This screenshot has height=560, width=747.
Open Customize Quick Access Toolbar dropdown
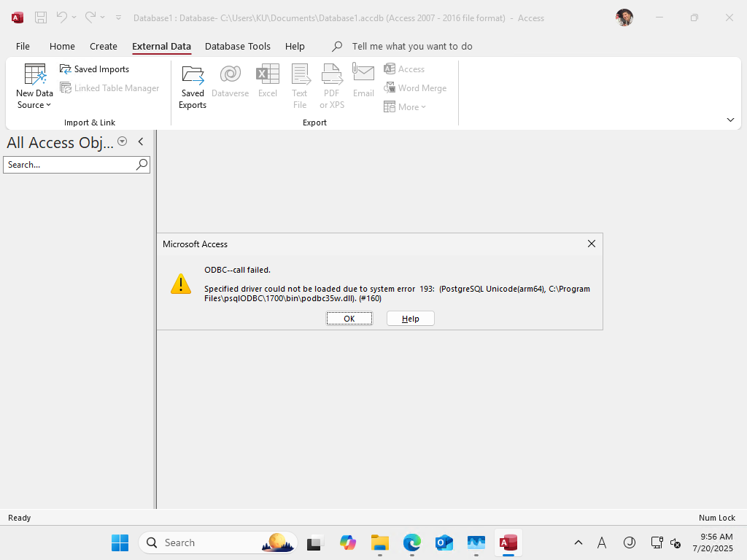119,18
